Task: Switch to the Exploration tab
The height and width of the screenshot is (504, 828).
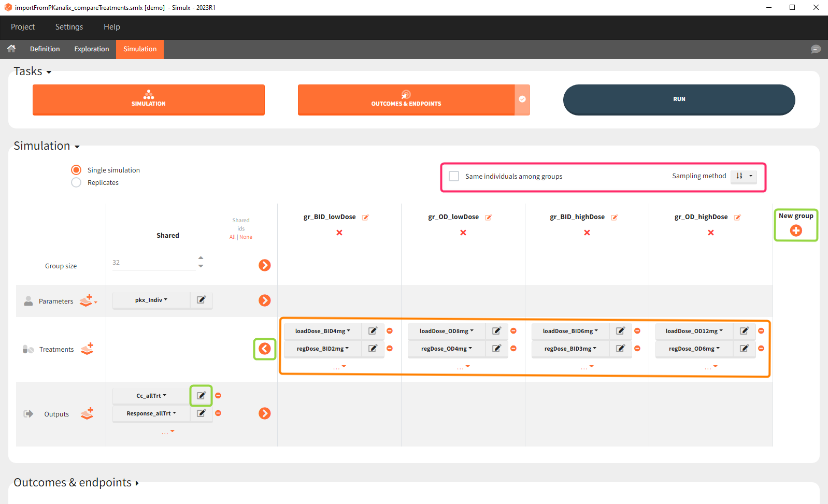Action: (x=92, y=49)
